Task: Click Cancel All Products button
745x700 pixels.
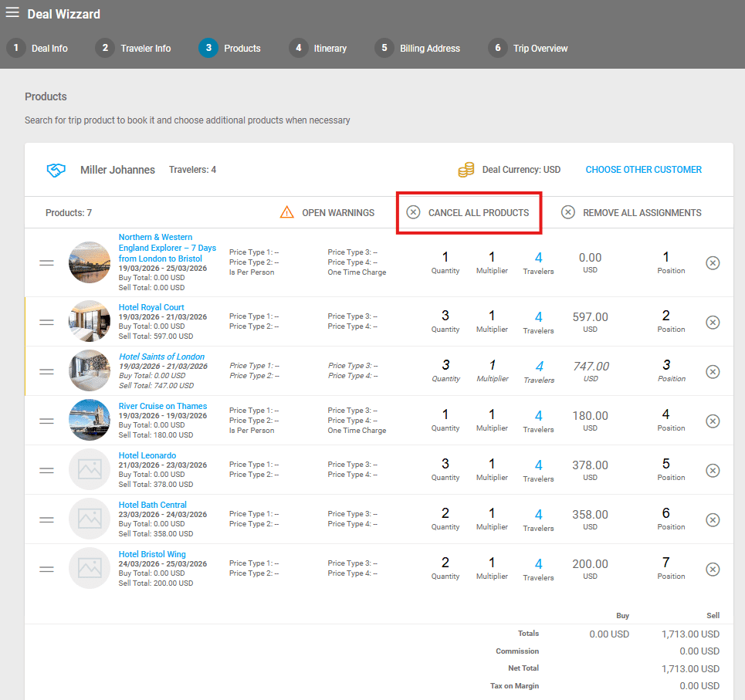Action: [469, 212]
